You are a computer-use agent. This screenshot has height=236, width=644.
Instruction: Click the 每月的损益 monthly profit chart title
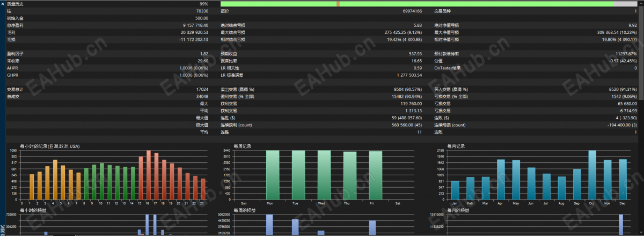(458, 210)
